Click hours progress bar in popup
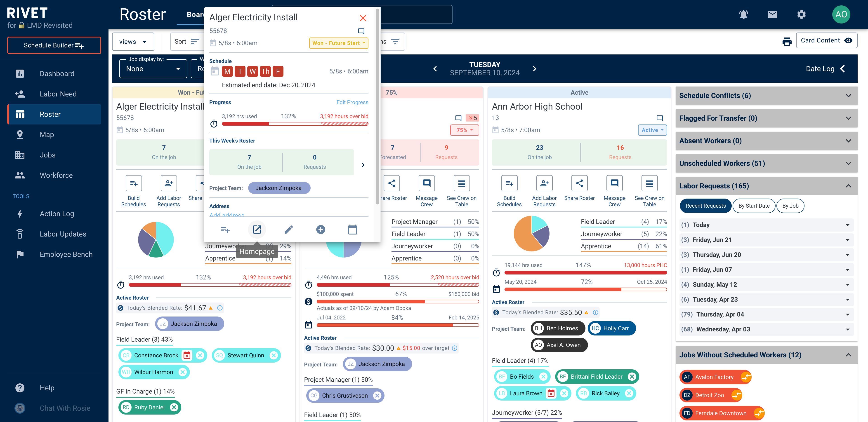868x422 pixels. click(295, 124)
